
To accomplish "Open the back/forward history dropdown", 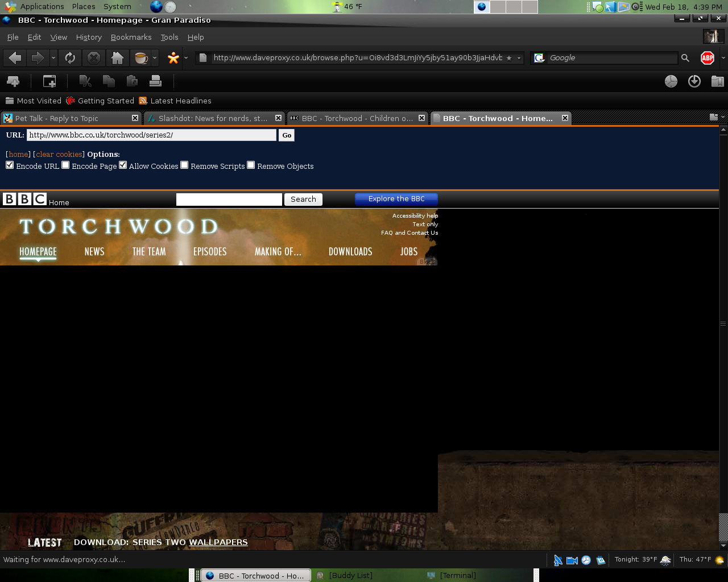I will tap(53, 58).
